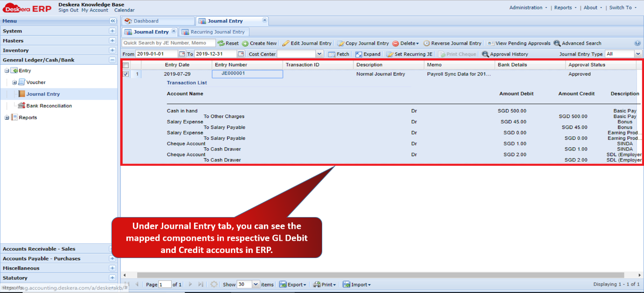Click the Reset search icon
Viewport: 644px width, 293px height.
[221, 43]
